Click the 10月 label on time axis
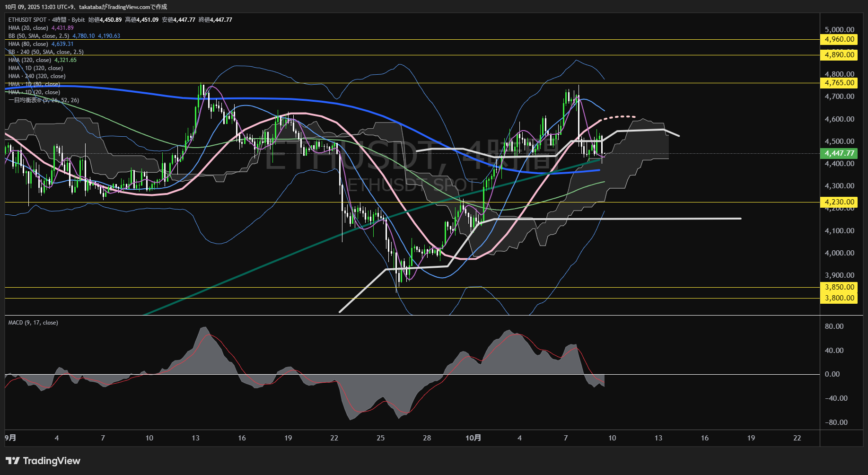Image resolution: width=868 pixels, height=475 pixels. coord(473,438)
